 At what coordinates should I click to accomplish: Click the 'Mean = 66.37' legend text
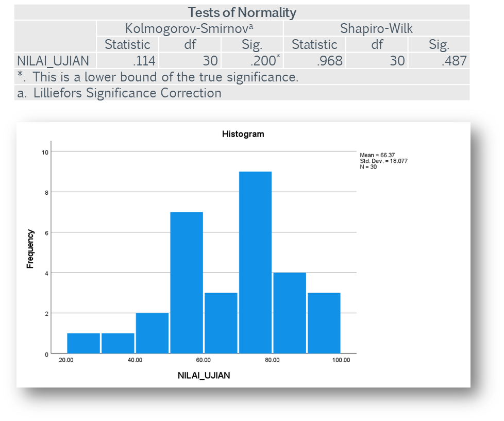[377, 155]
